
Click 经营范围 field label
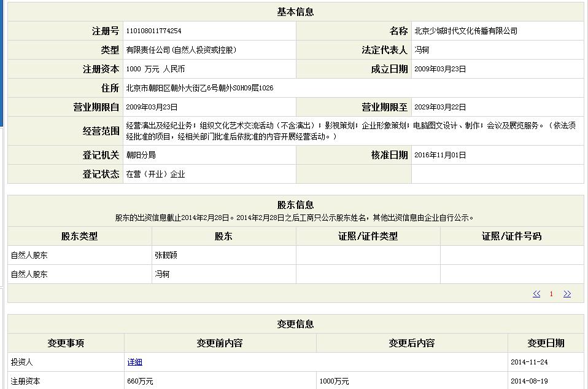(x=101, y=131)
